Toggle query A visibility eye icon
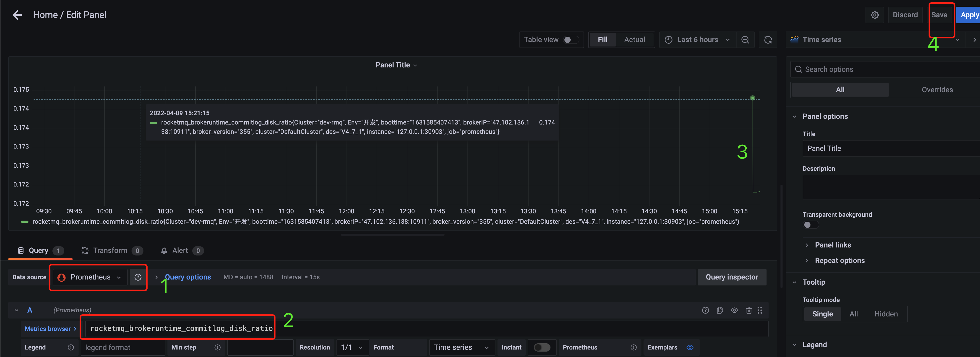The height and width of the screenshot is (357, 980). pyautogui.click(x=734, y=310)
